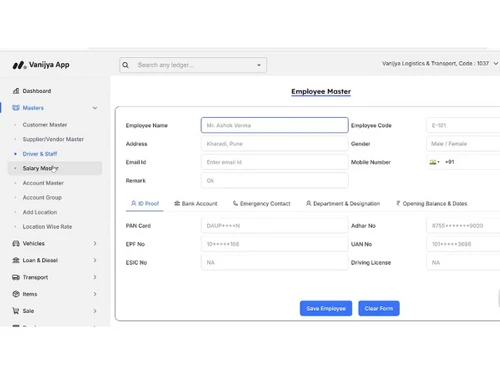The height and width of the screenshot is (375, 500).
Task: Click the Sale cart icon
Action: (16, 311)
